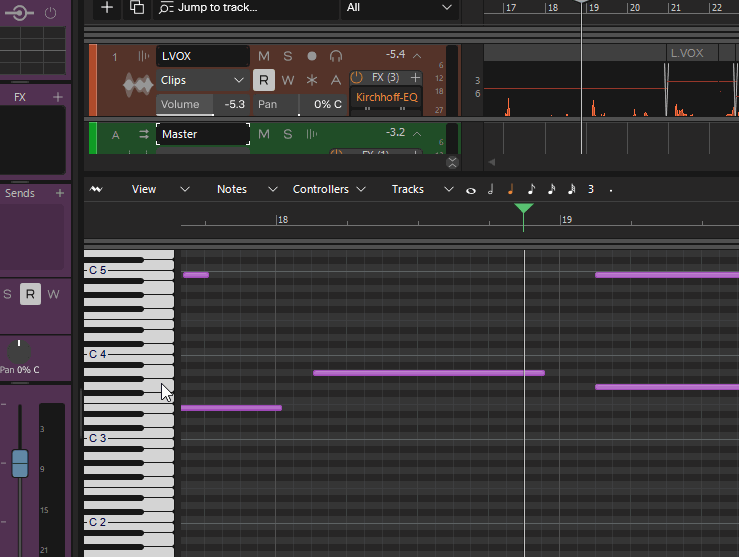This screenshot has width=739, height=557.
Task: Select the eighth note duration
Action: (531, 189)
